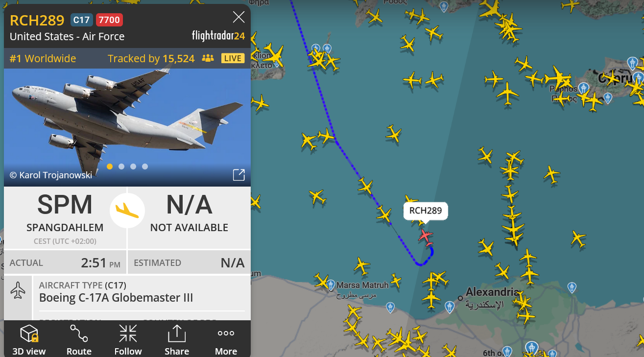Select the second photo carousel dot

point(121,167)
